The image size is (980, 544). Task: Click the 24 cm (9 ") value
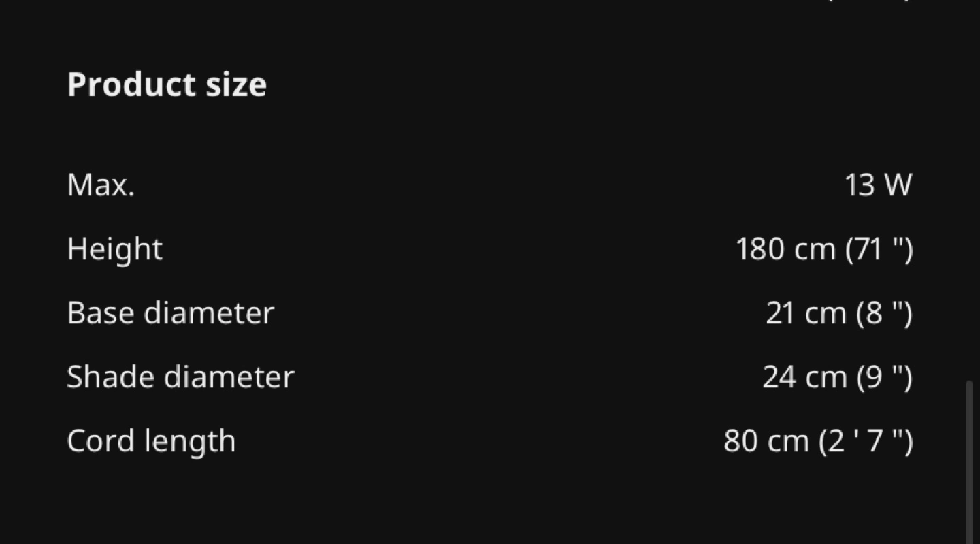coord(838,377)
